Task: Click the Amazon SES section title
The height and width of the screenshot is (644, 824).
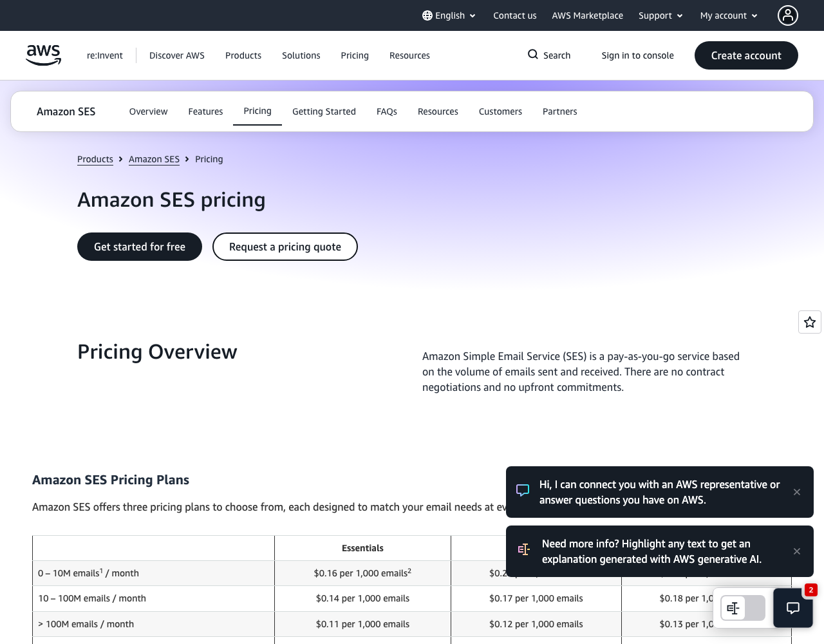Action: point(66,111)
